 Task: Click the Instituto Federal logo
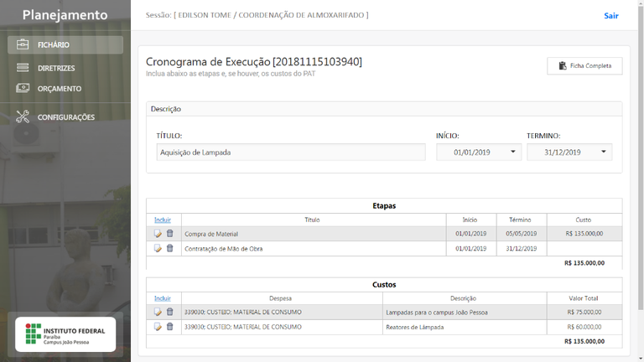click(65, 334)
